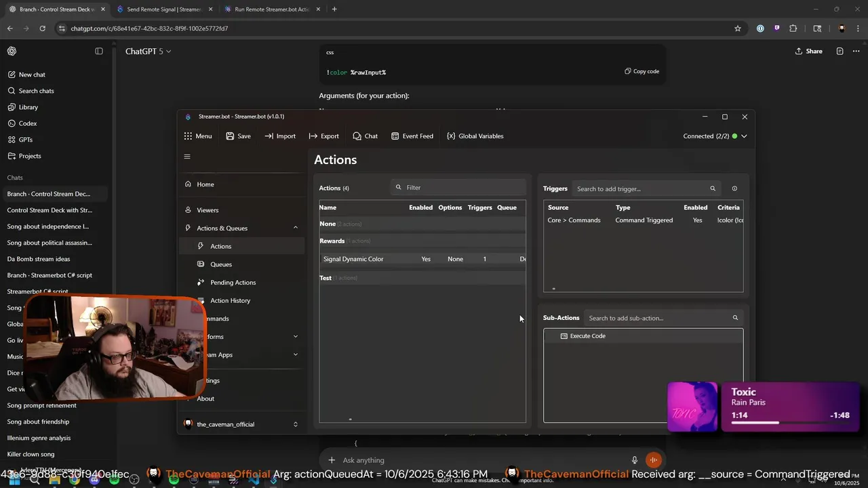Open the browser Extensions puzzle icon

[x=793, y=28]
